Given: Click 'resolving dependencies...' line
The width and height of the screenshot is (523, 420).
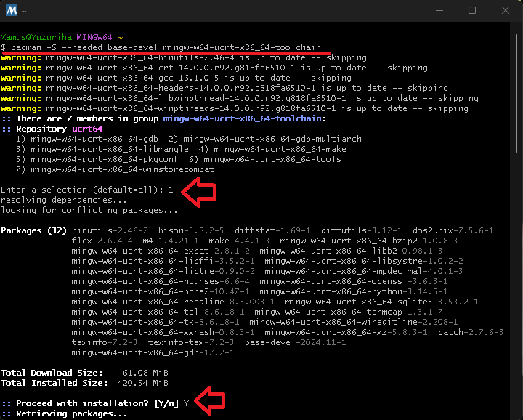Looking at the screenshot, I should 64,200.
